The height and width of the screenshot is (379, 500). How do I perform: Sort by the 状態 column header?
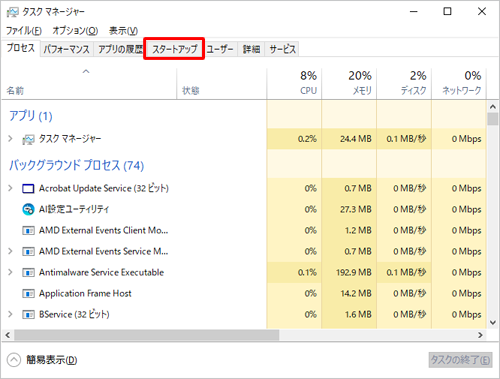pyautogui.click(x=222, y=83)
